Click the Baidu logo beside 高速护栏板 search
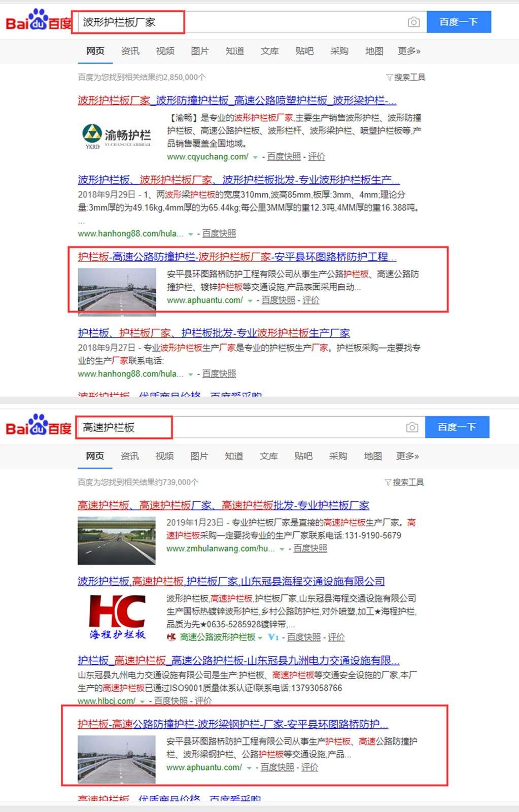 39,426
